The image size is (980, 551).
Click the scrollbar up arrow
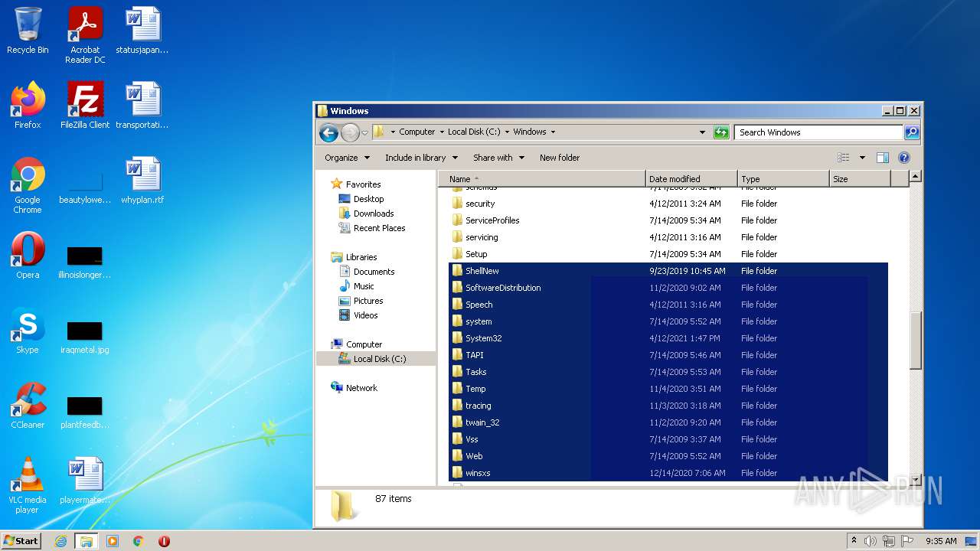point(916,177)
